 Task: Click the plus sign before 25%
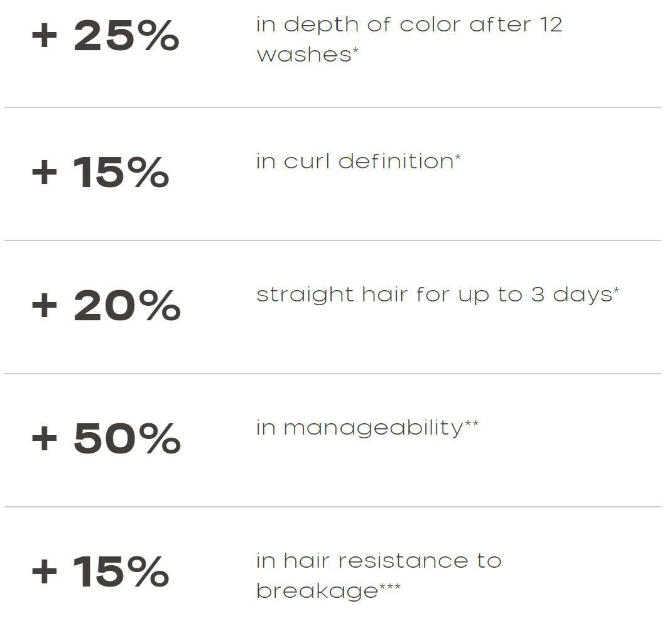point(45,36)
